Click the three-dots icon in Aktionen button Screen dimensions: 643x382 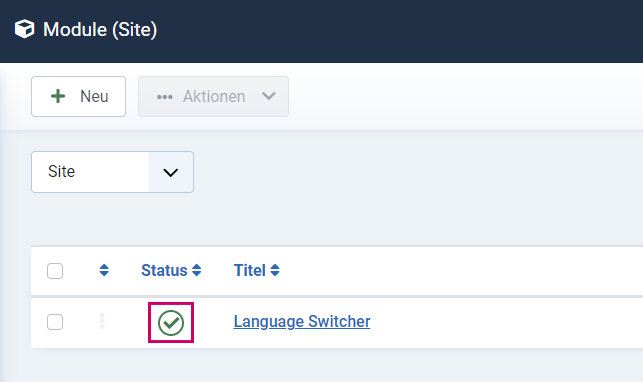(x=164, y=97)
